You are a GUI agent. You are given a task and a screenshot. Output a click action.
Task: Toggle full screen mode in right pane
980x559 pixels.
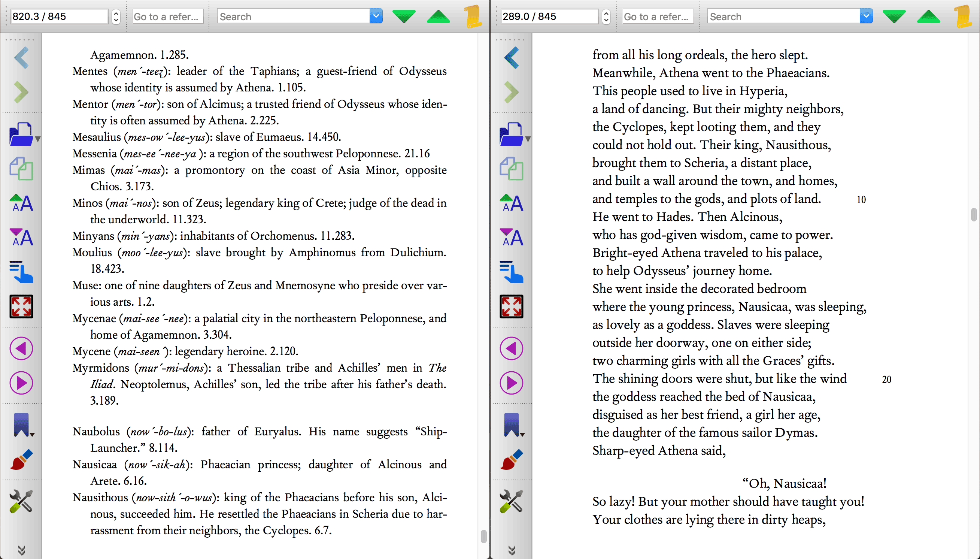(512, 306)
